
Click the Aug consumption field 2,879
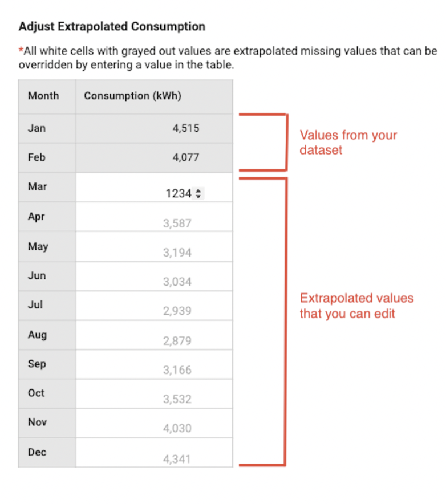tap(154, 335)
